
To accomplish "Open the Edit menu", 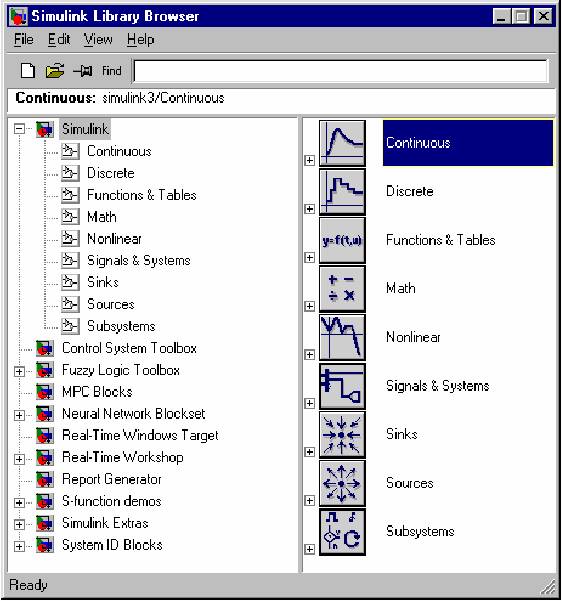I will click(59, 39).
